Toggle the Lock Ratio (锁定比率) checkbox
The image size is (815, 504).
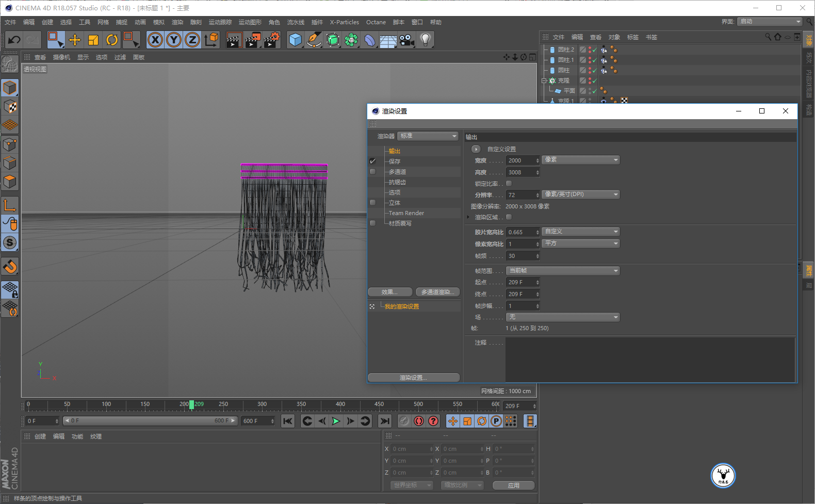(x=509, y=184)
